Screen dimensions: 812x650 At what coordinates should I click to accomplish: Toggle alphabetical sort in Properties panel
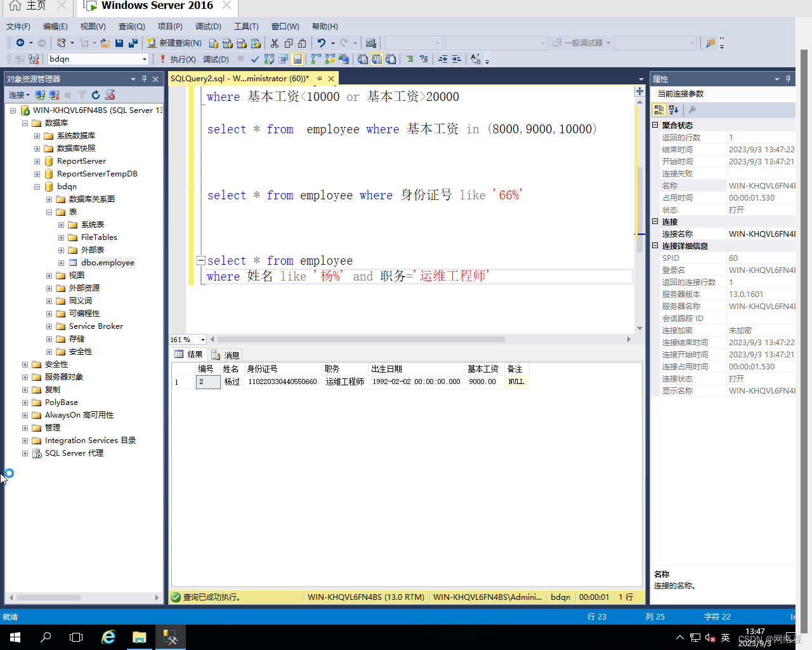(674, 109)
